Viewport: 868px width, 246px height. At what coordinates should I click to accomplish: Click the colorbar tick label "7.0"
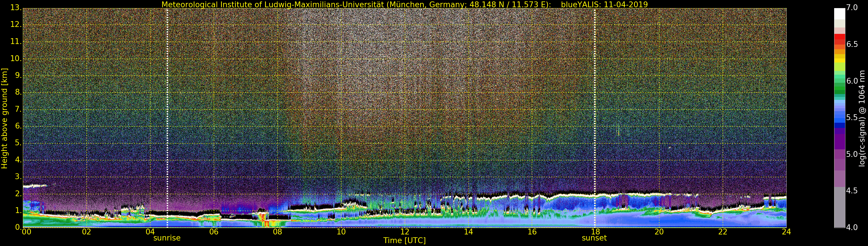[852, 8]
